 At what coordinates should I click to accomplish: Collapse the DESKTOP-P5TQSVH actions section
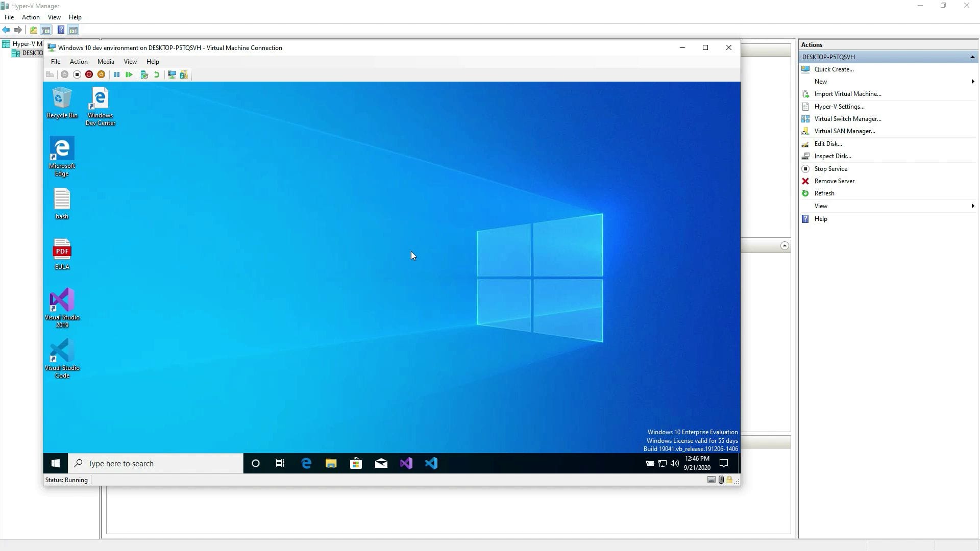pyautogui.click(x=972, y=57)
